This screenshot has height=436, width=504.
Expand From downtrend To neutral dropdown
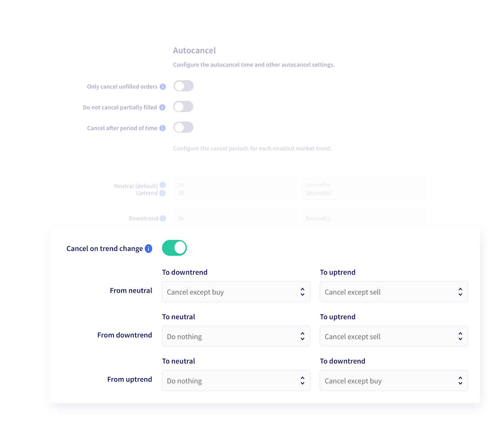click(x=236, y=336)
